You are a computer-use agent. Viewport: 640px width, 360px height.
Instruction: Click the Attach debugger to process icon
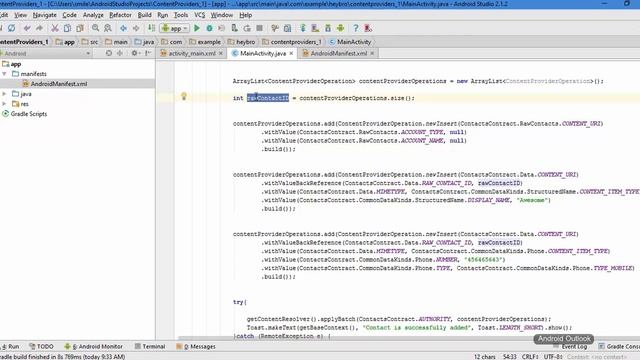[235, 28]
